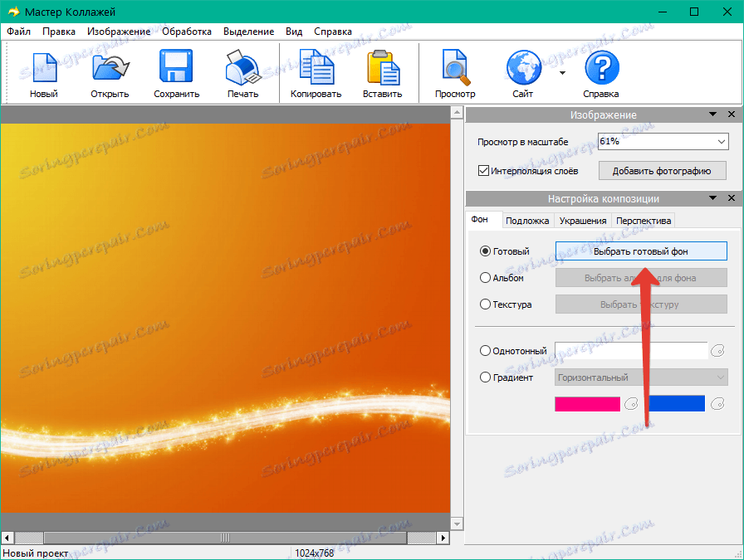Click the blue gradient color swatch

(x=676, y=403)
